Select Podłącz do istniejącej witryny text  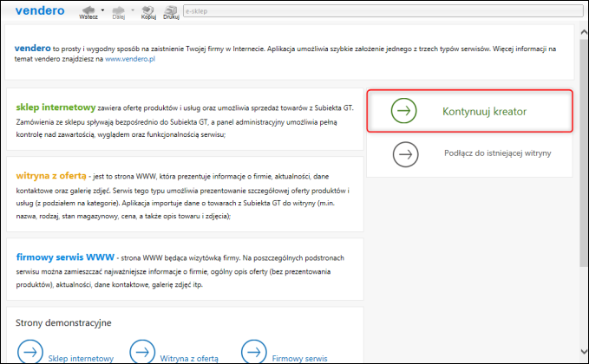pos(497,153)
